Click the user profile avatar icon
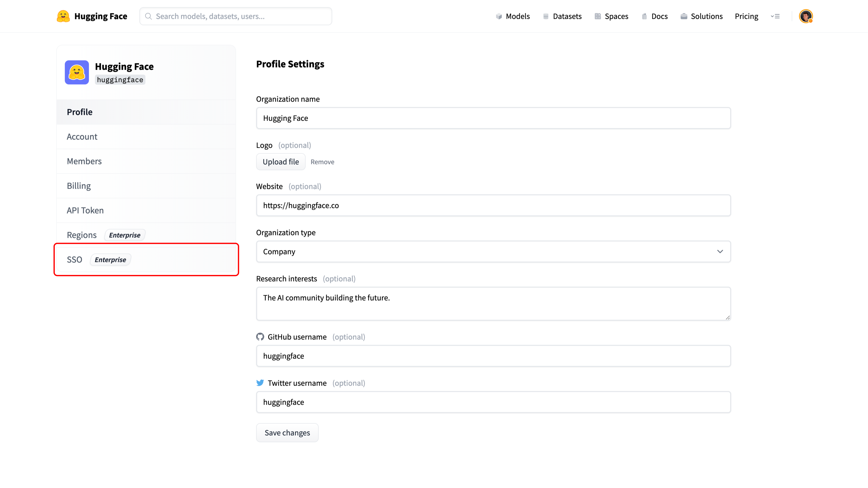Image resolution: width=868 pixels, height=488 pixels. click(x=806, y=16)
